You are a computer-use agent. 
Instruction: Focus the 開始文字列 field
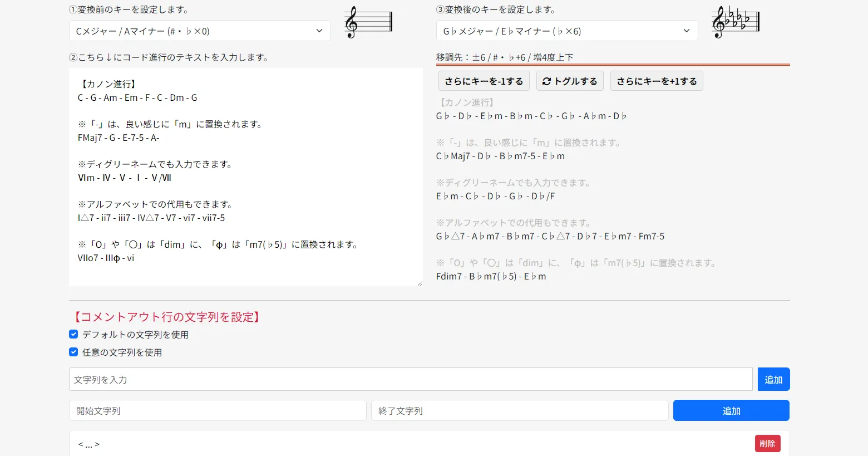[x=218, y=410]
